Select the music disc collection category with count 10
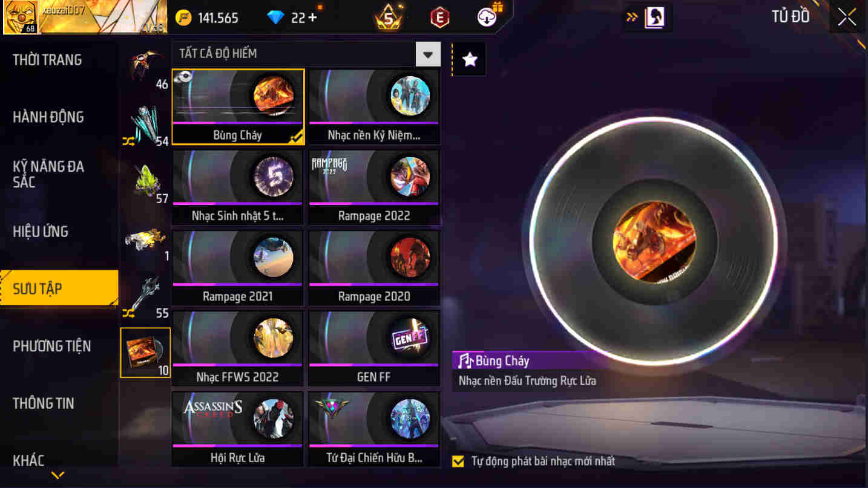This screenshot has height=488, width=868. (x=145, y=353)
